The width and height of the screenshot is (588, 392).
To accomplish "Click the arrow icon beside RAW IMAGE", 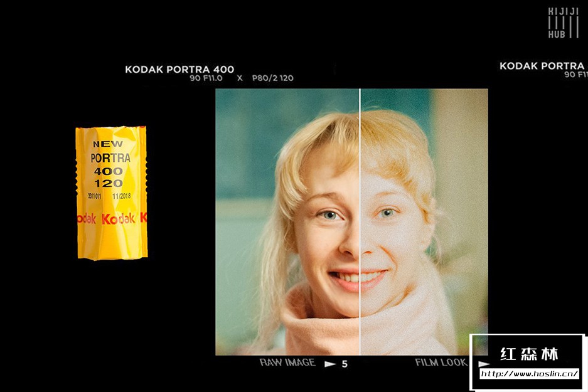I will pos(330,364).
